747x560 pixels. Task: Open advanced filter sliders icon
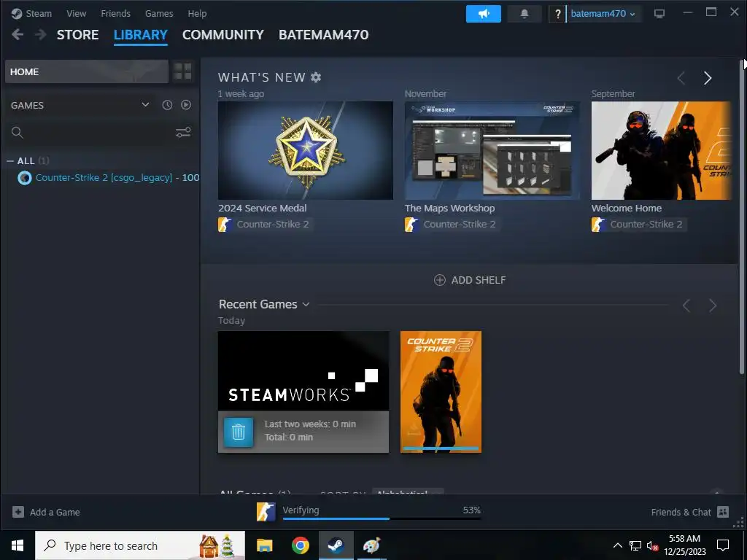pyautogui.click(x=183, y=132)
